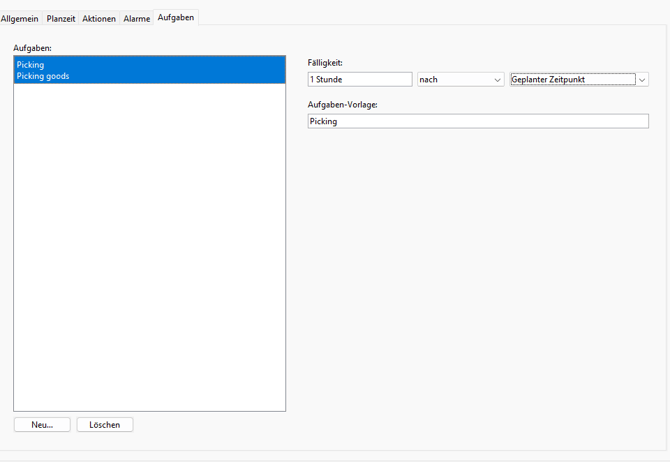Viewport: 670px width, 464px height.
Task: Focus the Geplanter Zeitpunkt combo box text
Action: [571, 80]
